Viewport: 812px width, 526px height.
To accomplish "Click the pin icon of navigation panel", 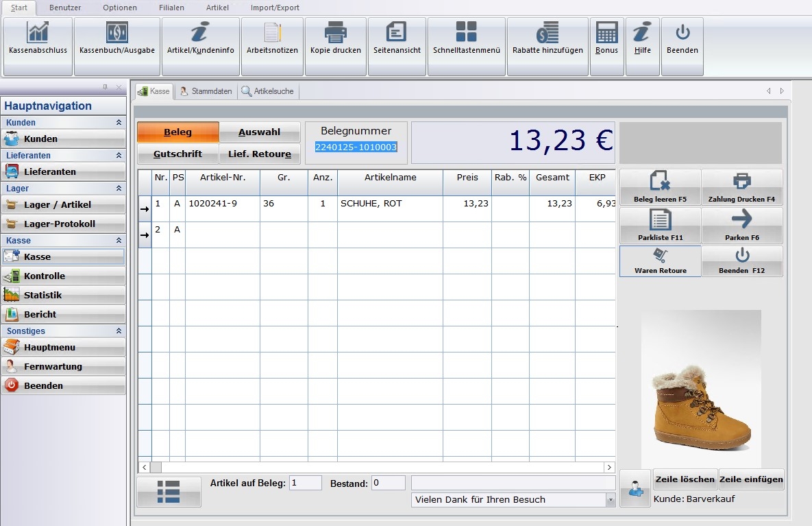I will (x=105, y=87).
